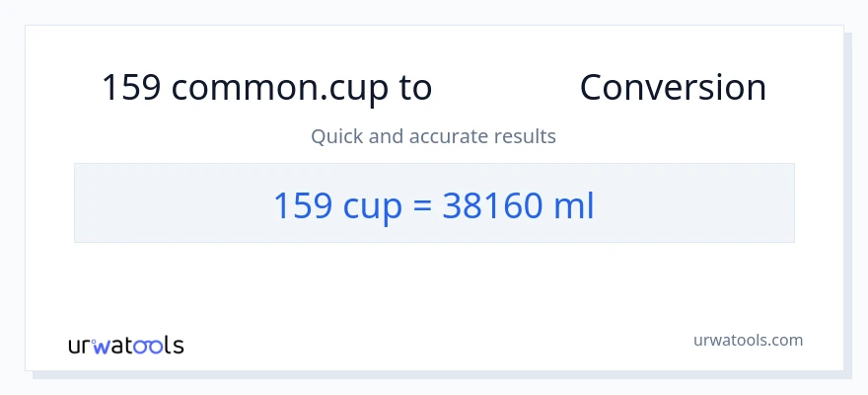Click the urwatools logo
Screen dimensions: 868x395
(126, 345)
